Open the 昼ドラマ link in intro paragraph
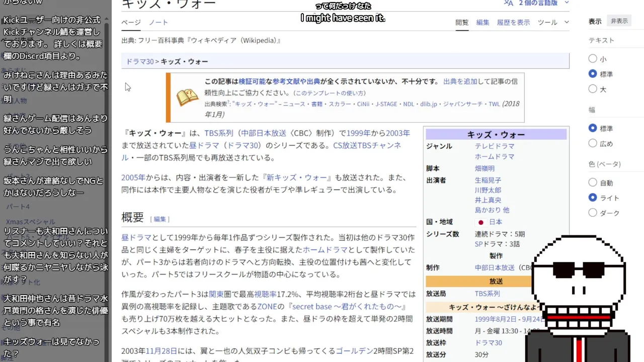 click(204, 145)
